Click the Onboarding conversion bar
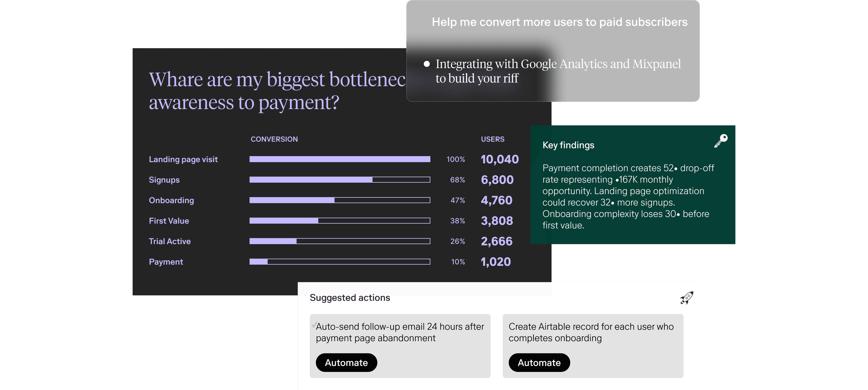This screenshot has height=390, width=868. coord(340,200)
